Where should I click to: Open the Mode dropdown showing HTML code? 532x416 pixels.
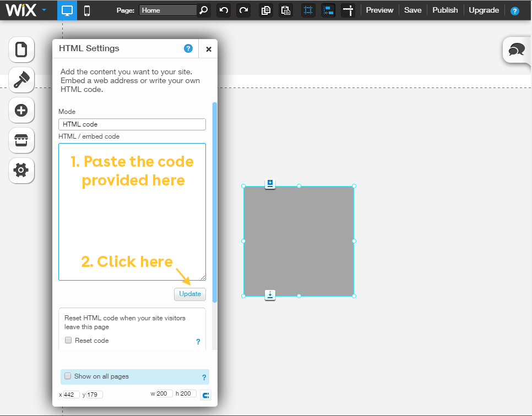coord(132,124)
